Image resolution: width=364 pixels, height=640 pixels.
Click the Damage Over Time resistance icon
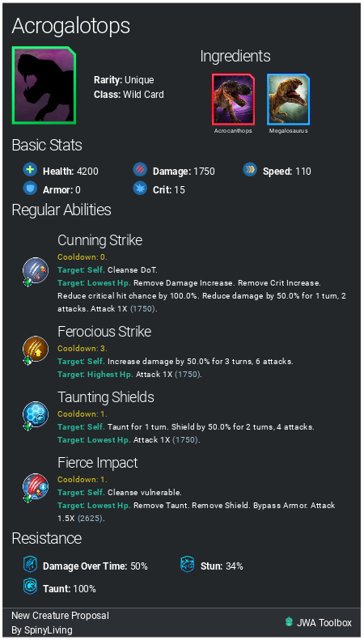[x=30, y=565]
